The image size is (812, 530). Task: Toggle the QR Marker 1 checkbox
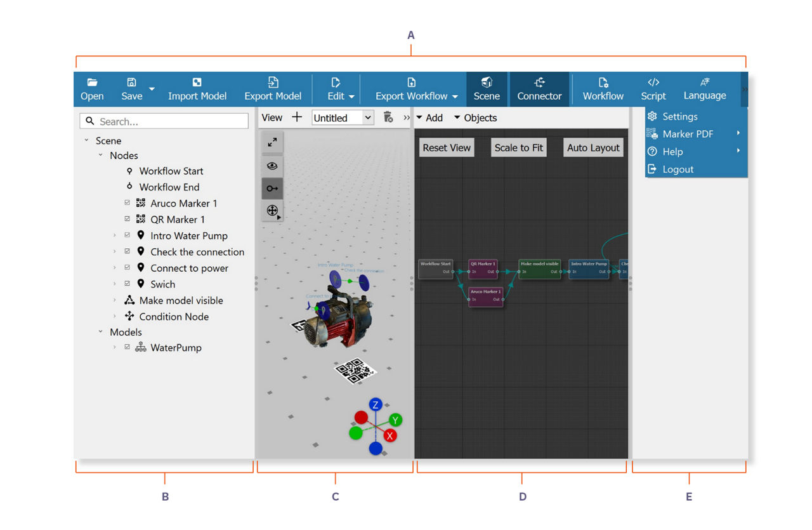(128, 219)
